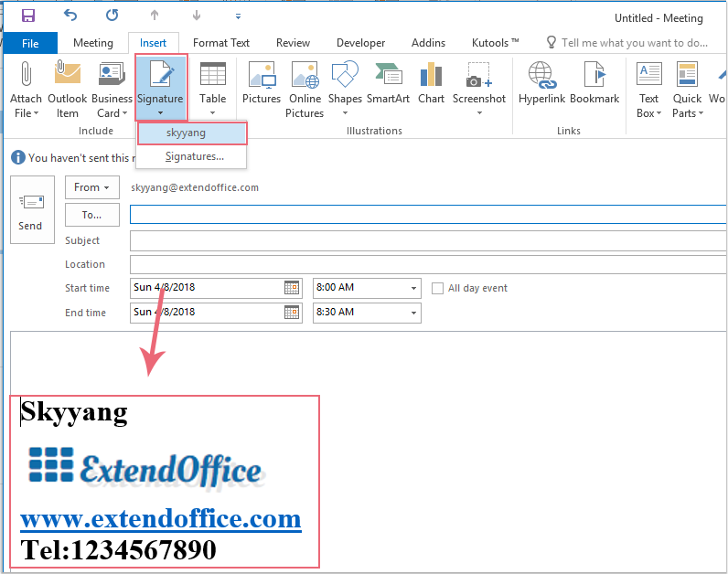Click the skyyang@extendoffice.com sender address
The image size is (728, 574).
point(195,187)
